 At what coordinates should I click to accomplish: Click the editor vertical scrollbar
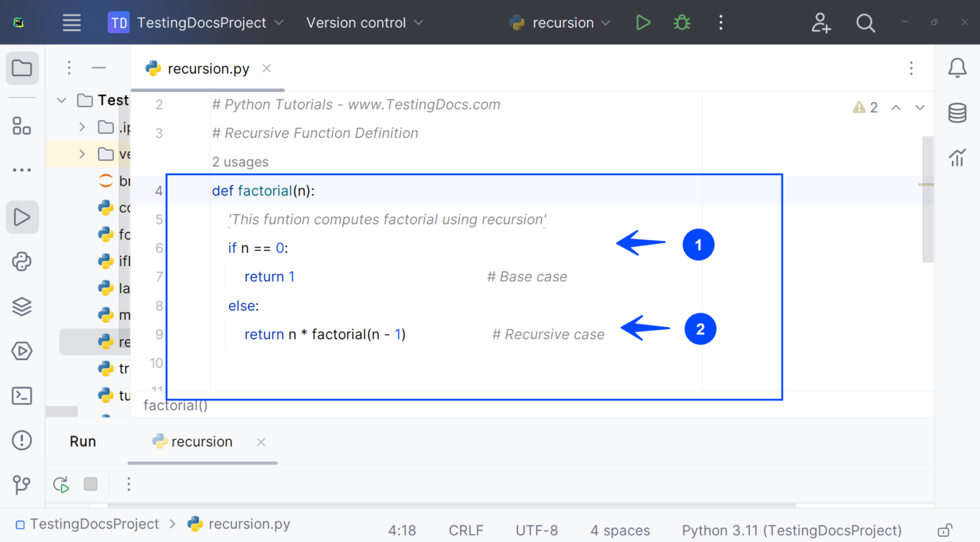click(x=928, y=198)
